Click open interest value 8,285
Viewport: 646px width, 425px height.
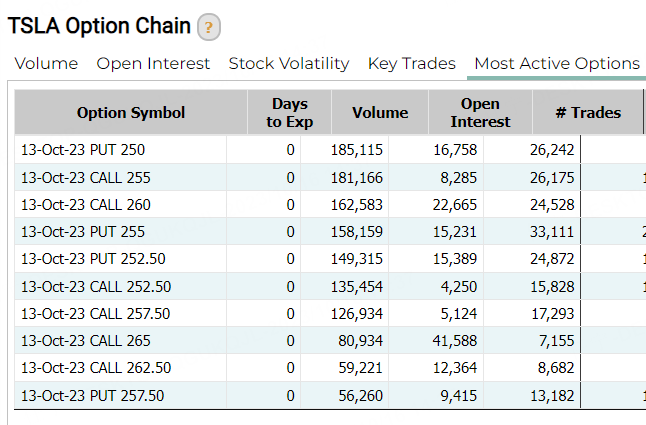click(459, 177)
